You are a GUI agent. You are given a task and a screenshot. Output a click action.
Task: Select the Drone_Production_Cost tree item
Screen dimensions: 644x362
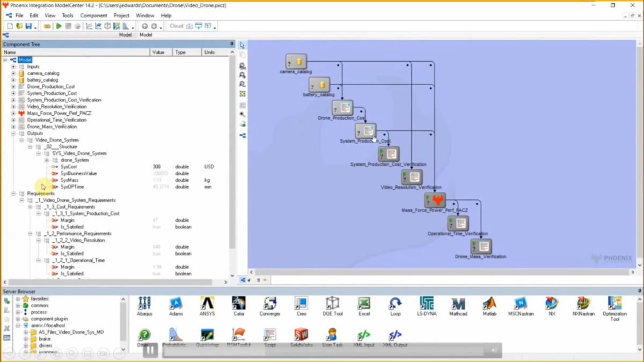[x=50, y=87]
